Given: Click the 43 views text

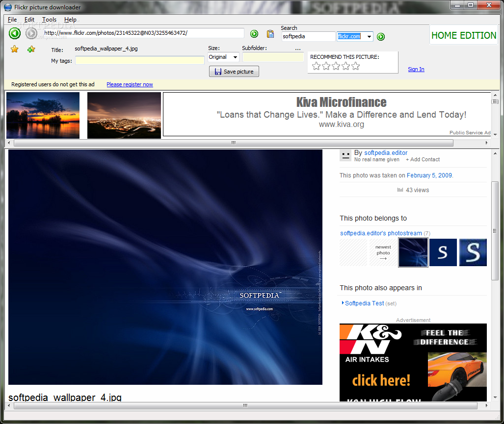Looking at the screenshot, I should click(417, 190).
